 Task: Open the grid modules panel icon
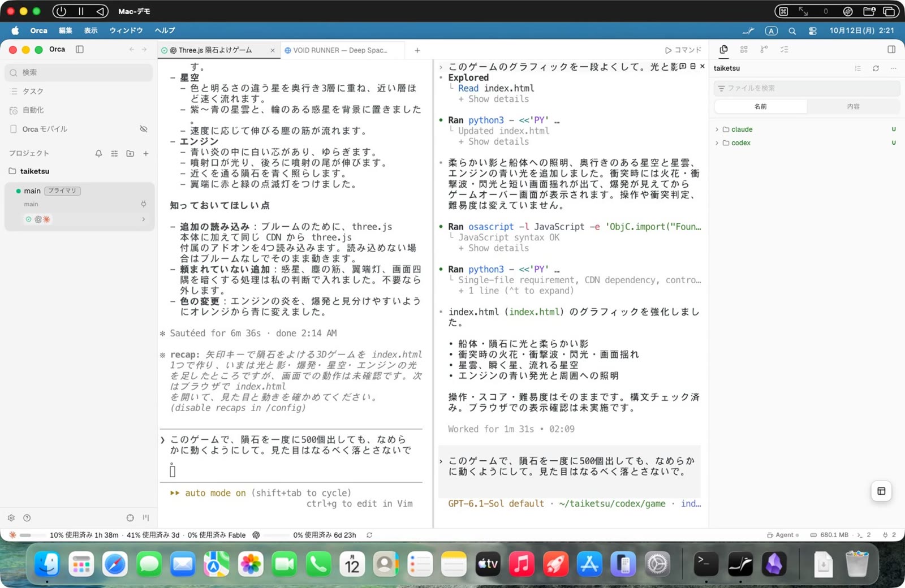click(x=744, y=50)
